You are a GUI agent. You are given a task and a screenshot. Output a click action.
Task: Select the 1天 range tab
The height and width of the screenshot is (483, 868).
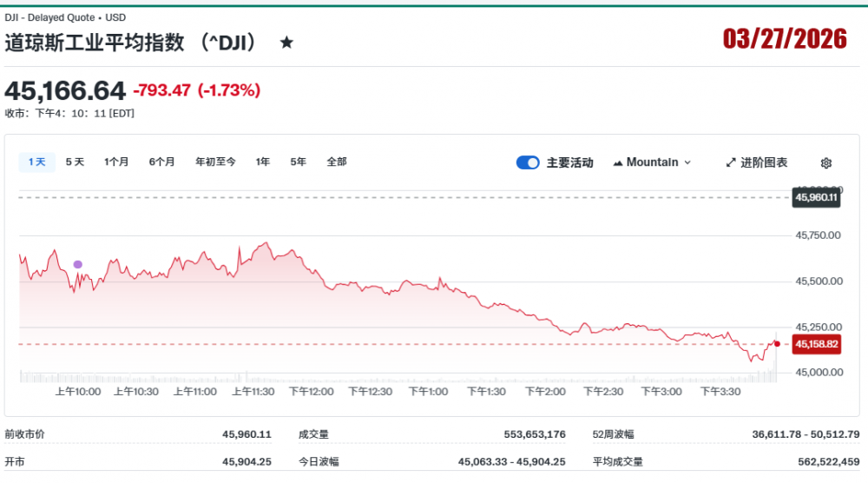pos(36,162)
